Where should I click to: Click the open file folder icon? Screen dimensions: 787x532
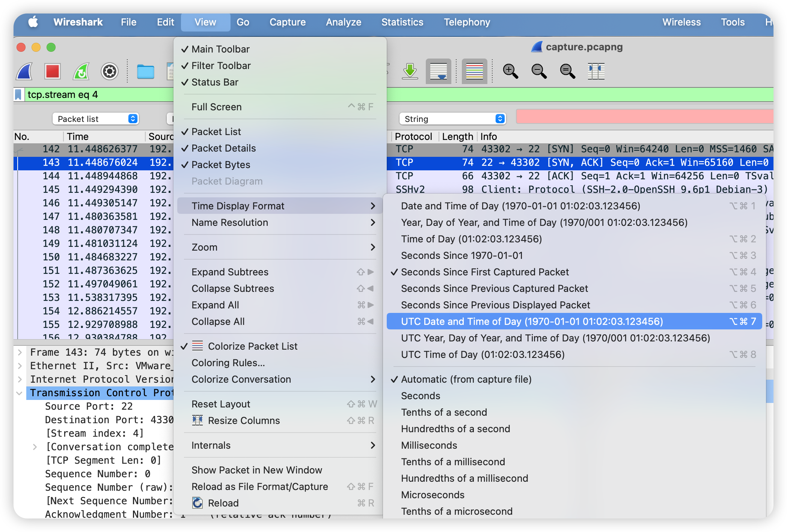click(145, 71)
